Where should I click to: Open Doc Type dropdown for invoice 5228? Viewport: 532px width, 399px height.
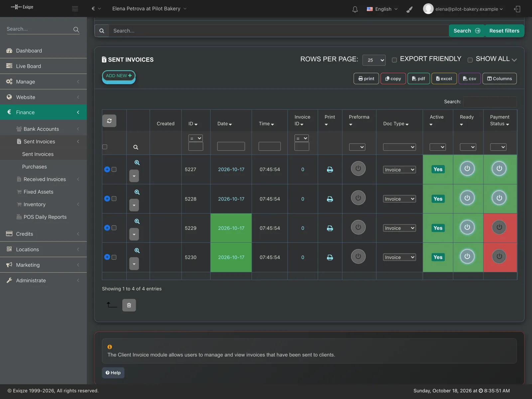[x=399, y=199]
